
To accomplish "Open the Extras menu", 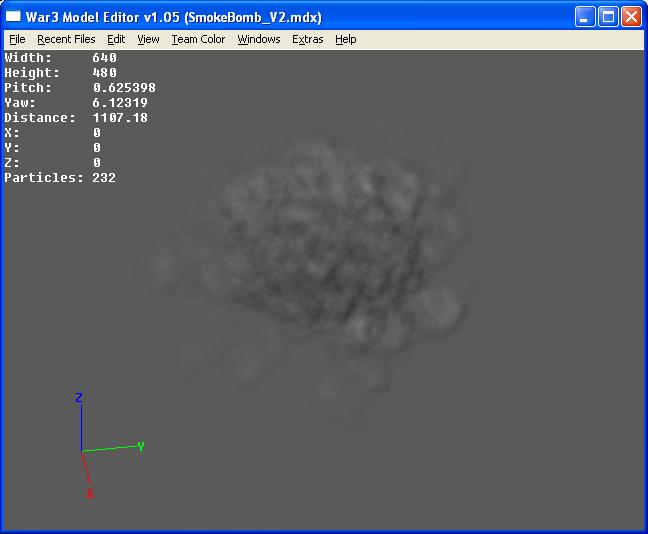I will tap(307, 39).
